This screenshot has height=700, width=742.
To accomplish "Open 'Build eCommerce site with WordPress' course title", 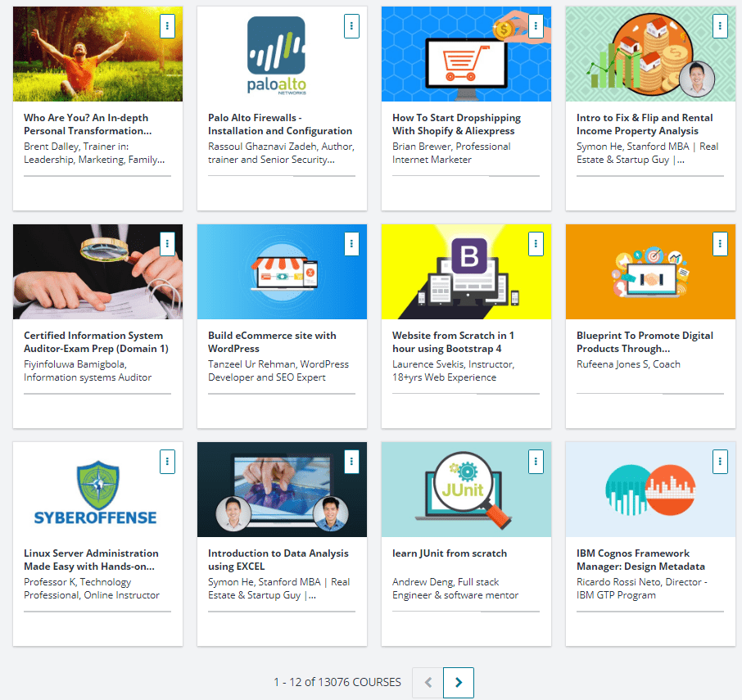I will pyautogui.click(x=272, y=342).
